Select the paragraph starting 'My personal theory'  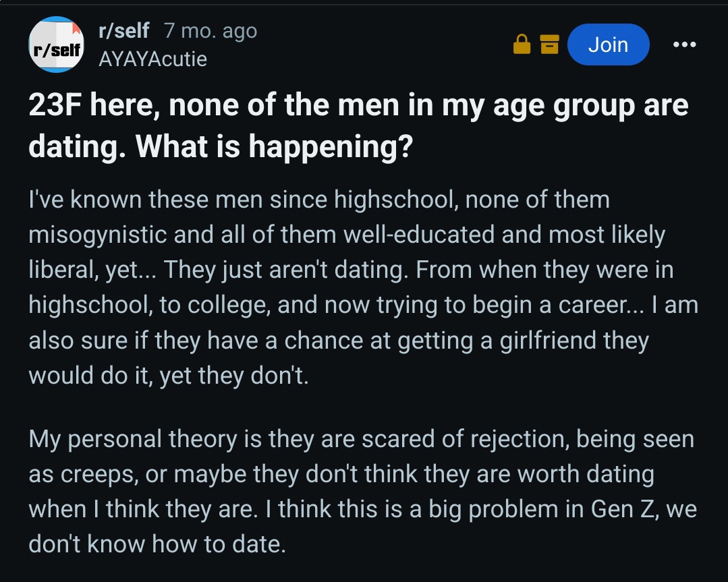pos(362,492)
